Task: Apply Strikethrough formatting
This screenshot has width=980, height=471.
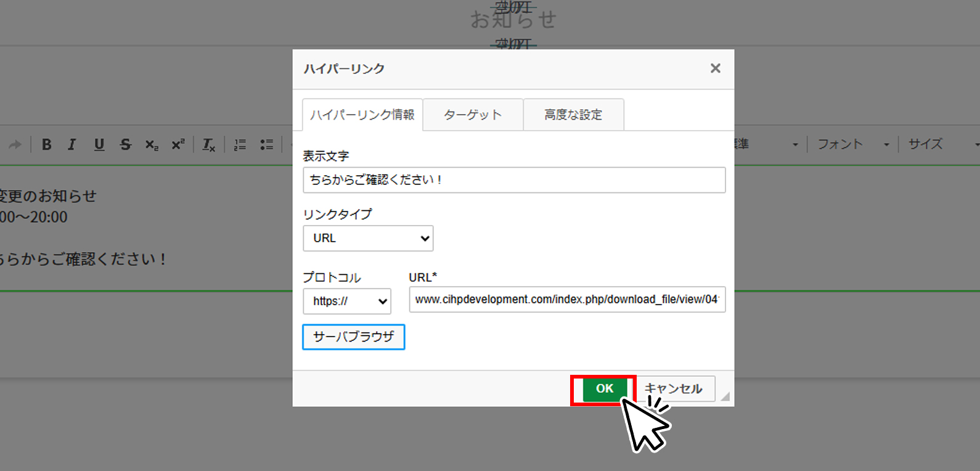Action: (x=126, y=144)
